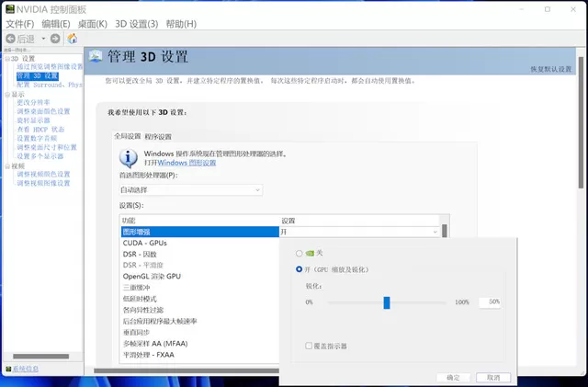Viewport: 588px width, 387px height.
Task: Open the 编辑(E) menu
Action: pyautogui.click(x=56, y=24)
